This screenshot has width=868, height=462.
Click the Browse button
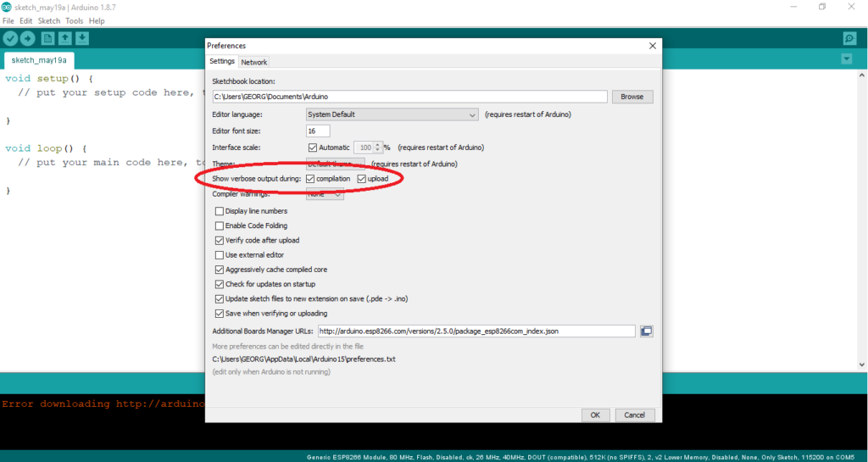tap(632, 97)
